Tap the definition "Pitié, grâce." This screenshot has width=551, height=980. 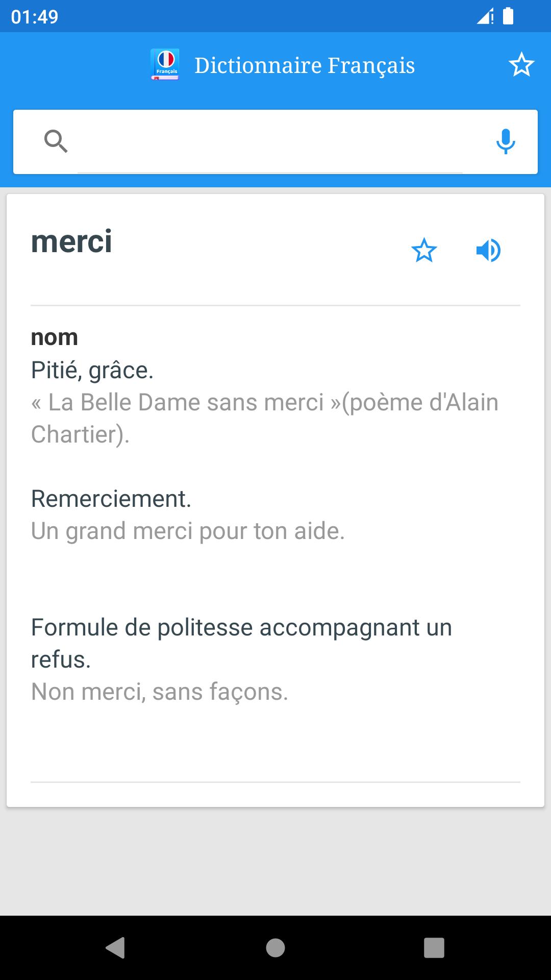point(92,370)
